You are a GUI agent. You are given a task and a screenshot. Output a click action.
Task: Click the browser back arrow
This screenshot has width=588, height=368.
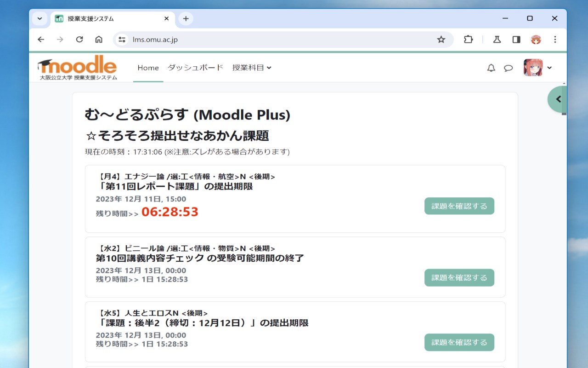(41, 40)
